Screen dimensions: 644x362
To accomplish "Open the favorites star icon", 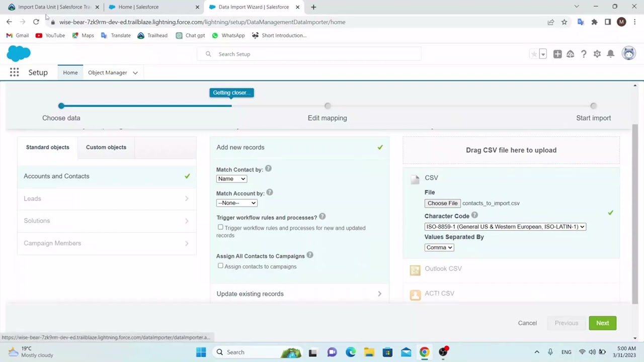I will coord(534,54).
